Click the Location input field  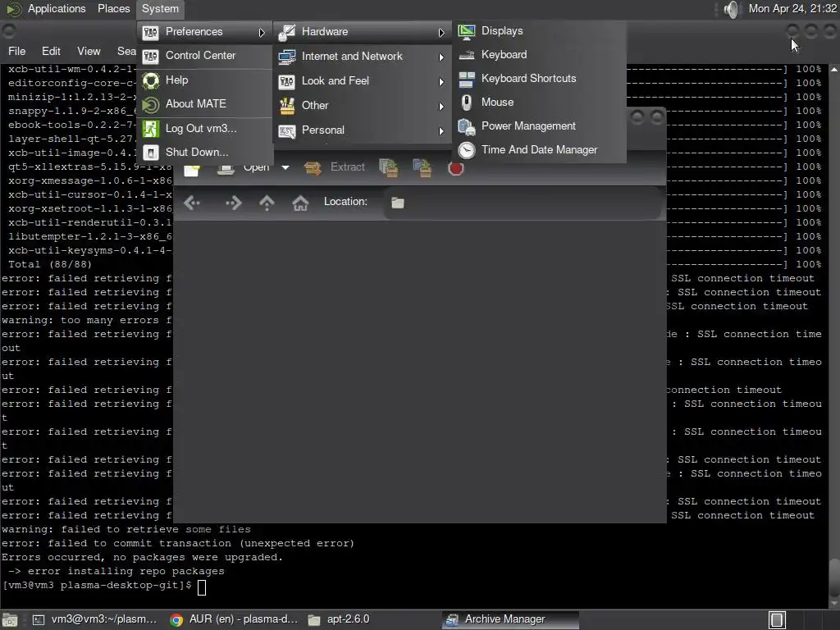523,203
